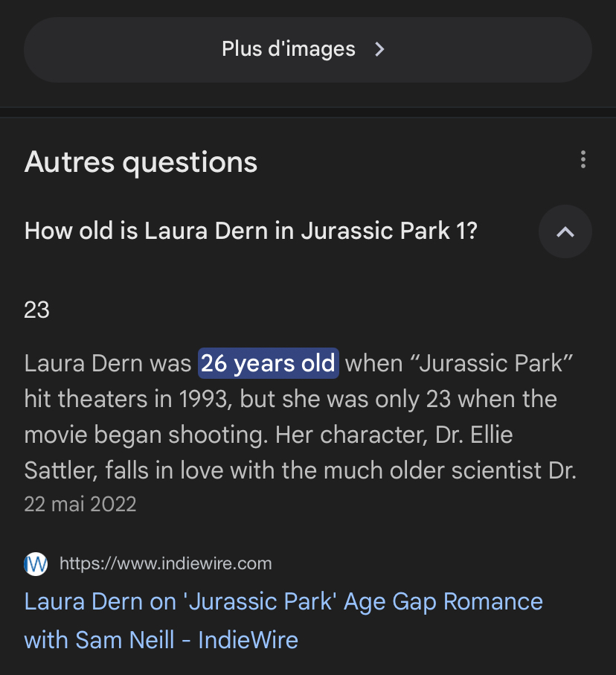Collapse the Laura Dern question with the chevron
The height and width of the screenshot is (675, 616).
point(565,231)
